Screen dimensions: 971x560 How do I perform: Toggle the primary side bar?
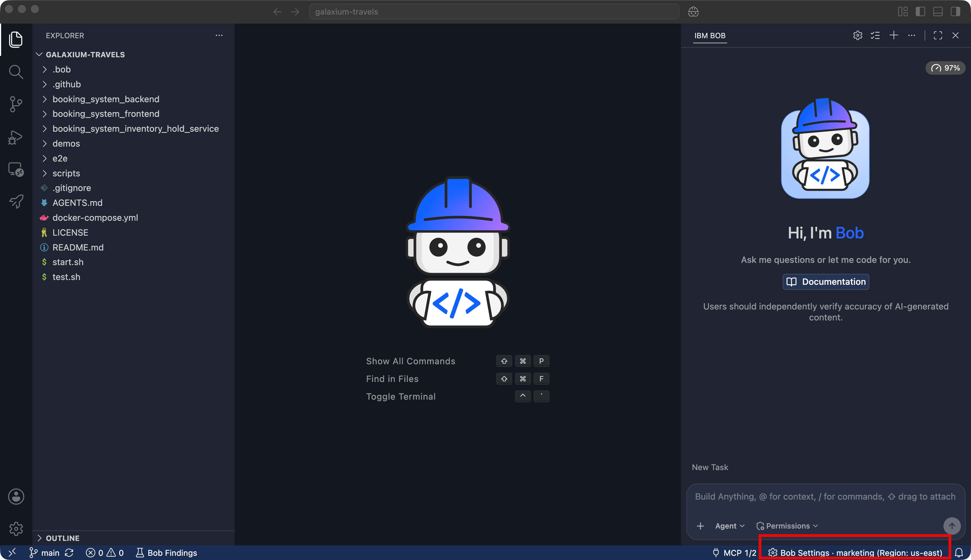point(920,12)
